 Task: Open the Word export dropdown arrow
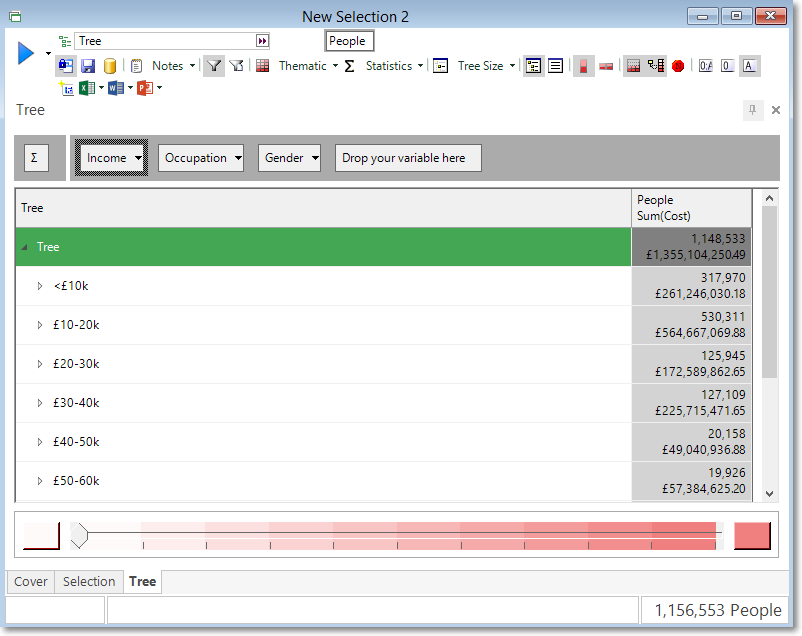click(130, 88)
